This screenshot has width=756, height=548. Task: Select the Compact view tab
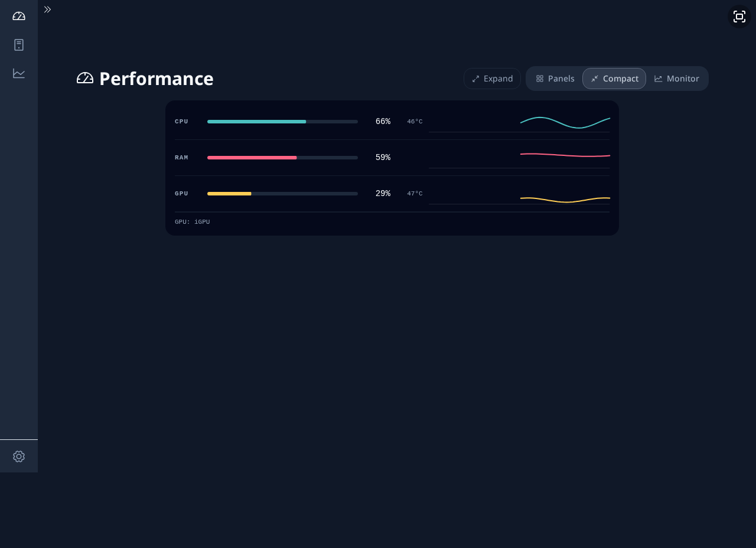coord(614,79)
